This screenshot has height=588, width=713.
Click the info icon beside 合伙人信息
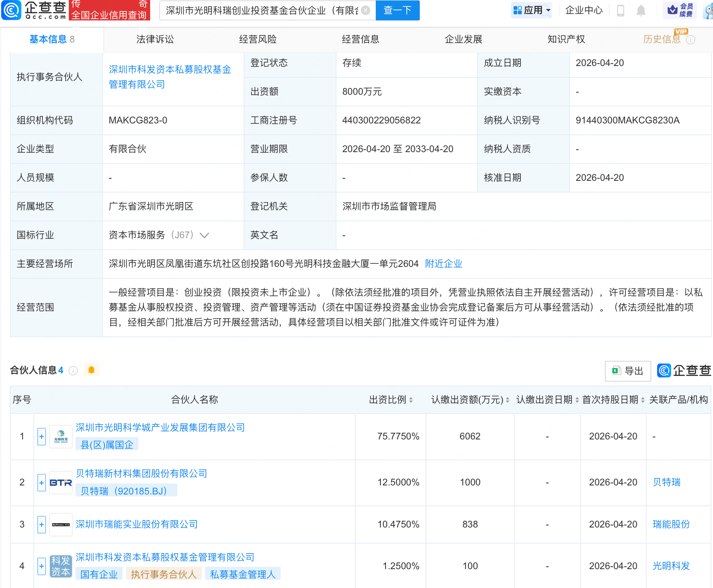click(x=73, y=371)
